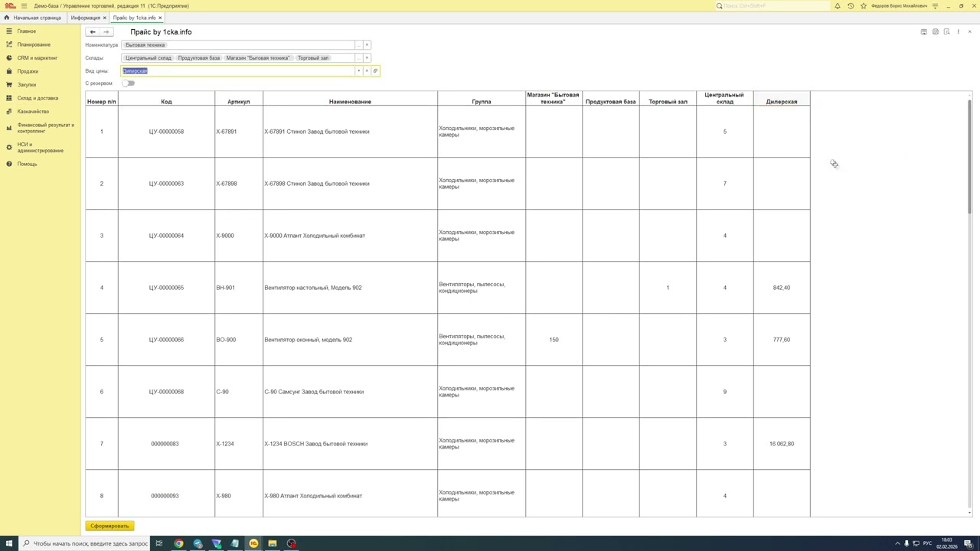This screenshot has height=551, width=980.
Task: Click user name Федоров Борис Михайлович
Action: (899, 5)
